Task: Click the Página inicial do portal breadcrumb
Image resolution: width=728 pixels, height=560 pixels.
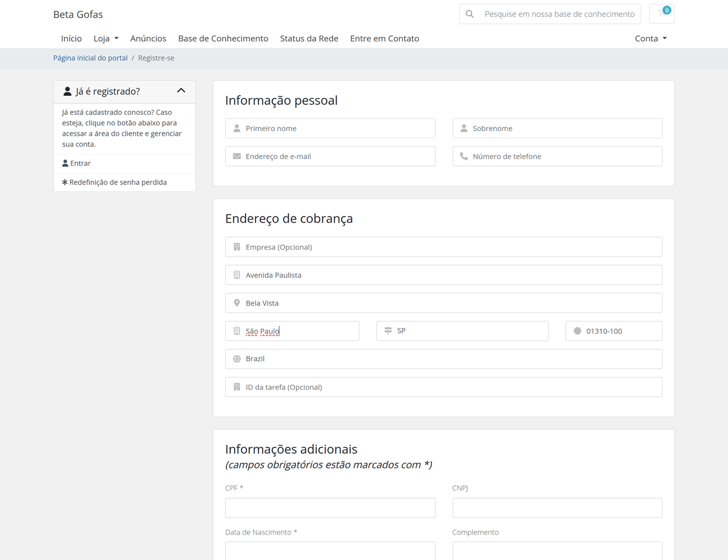Action: [x=90, y=58]
